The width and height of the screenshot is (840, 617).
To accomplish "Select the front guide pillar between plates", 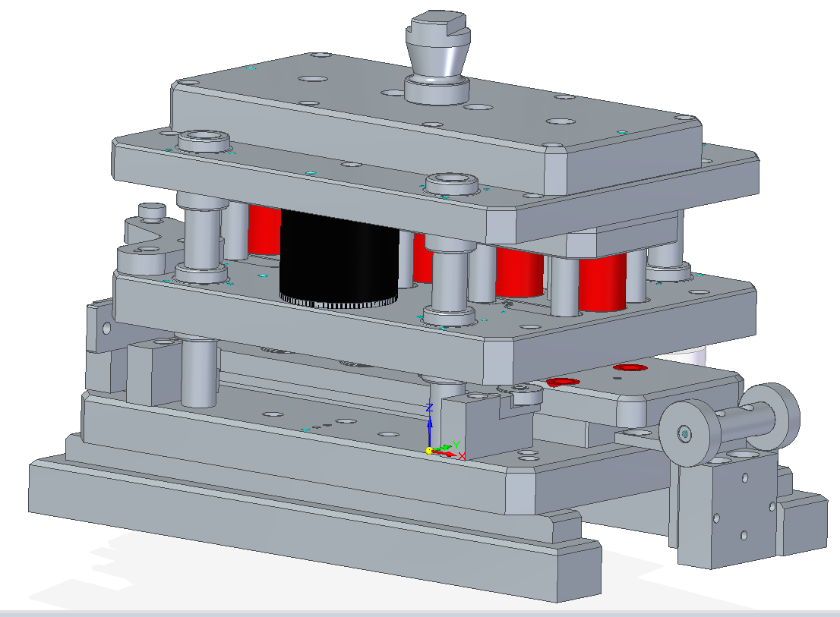I will coord(449,277).
